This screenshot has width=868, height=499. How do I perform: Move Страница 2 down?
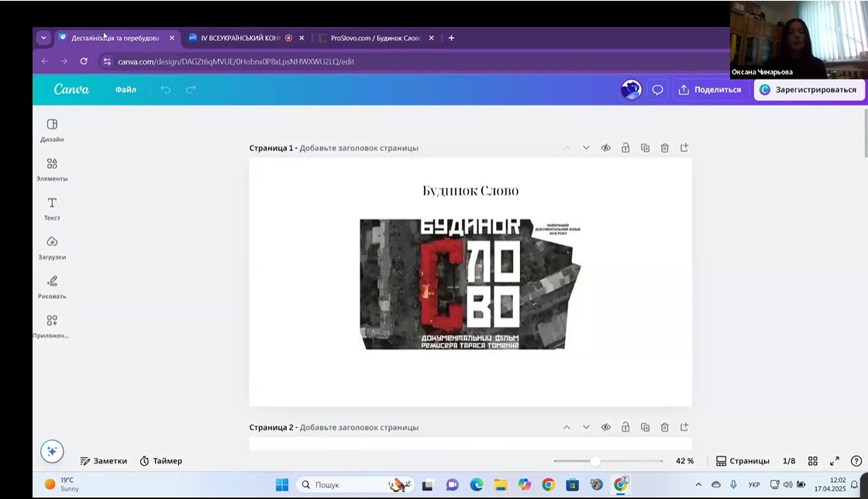click(x=586, y=427)
